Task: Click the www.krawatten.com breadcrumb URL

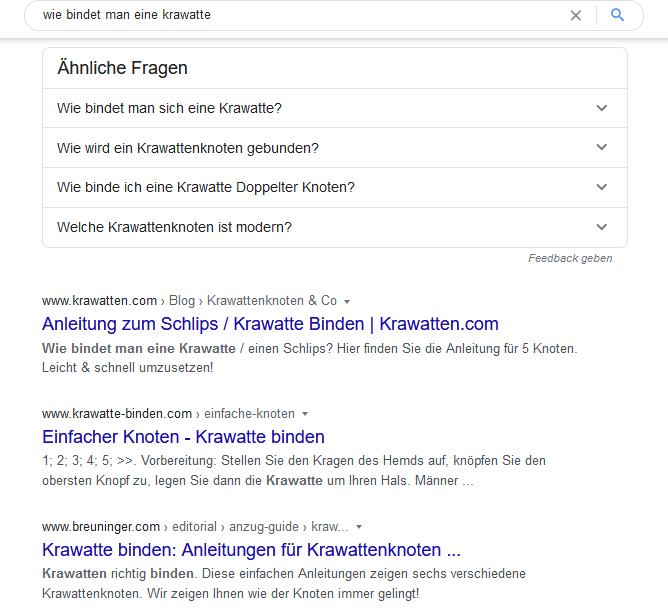Action: 100,300
